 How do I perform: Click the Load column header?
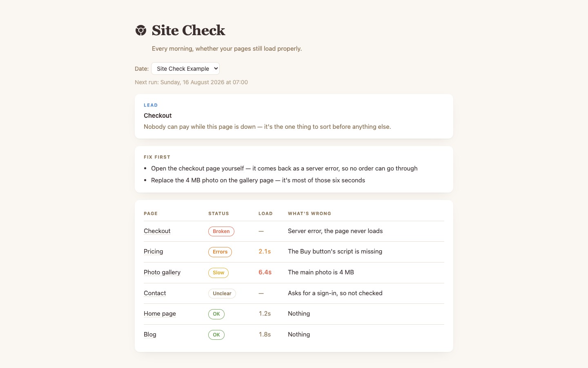tap(265, 213)
